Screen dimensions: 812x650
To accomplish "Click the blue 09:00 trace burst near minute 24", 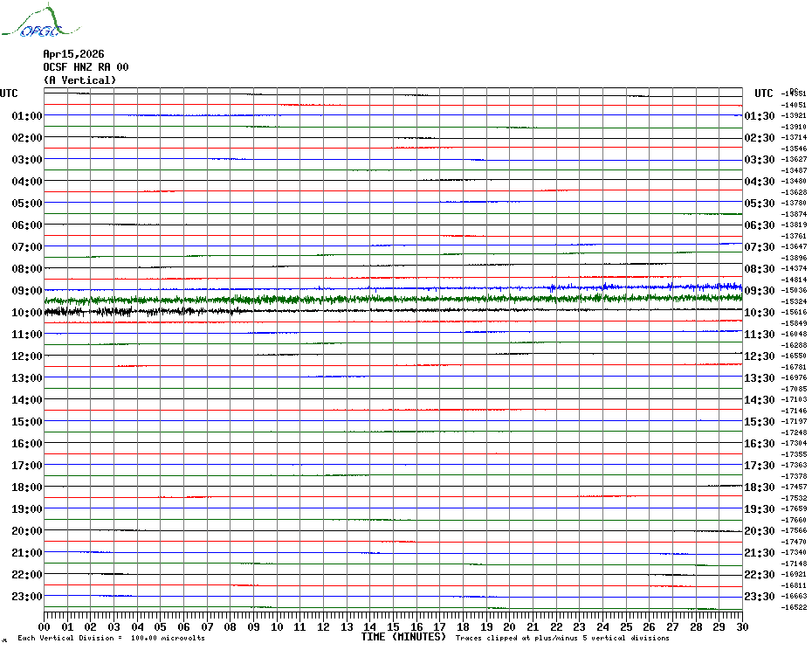I will tap(605, 287).
